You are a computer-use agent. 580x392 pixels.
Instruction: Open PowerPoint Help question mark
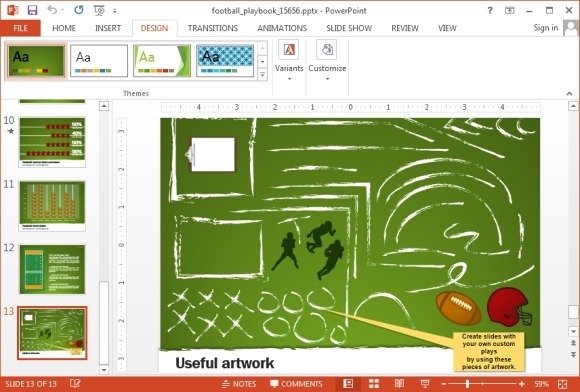click(490, 10)
